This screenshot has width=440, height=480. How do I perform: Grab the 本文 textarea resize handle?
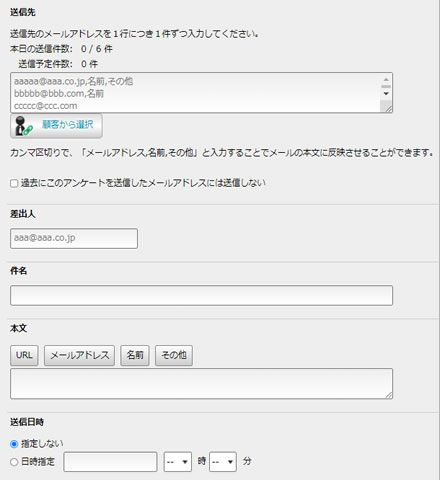coord(388,395)
